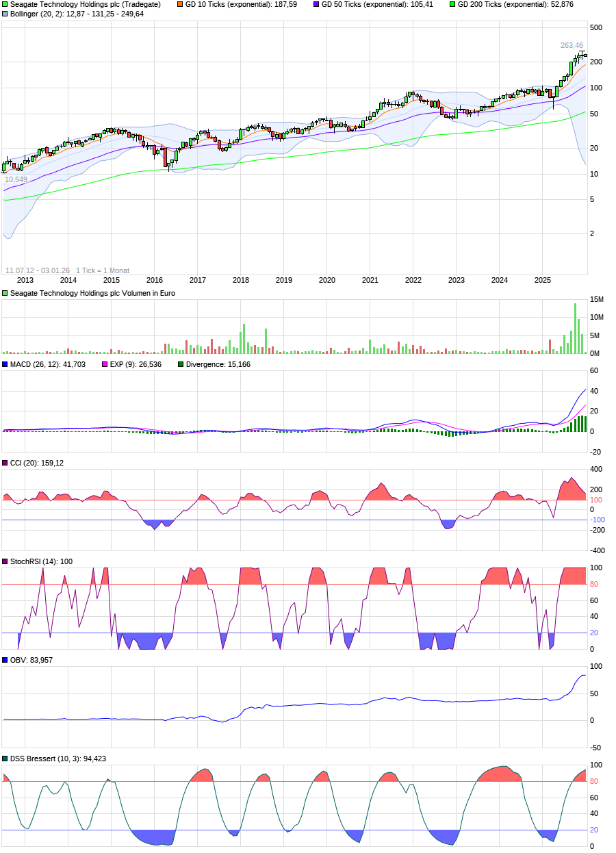This screenshot has height=853, width=616.
Task: Click 'Seagate Technology Holdings plc Volumen in Euro' label
Action: pos(93,293)
